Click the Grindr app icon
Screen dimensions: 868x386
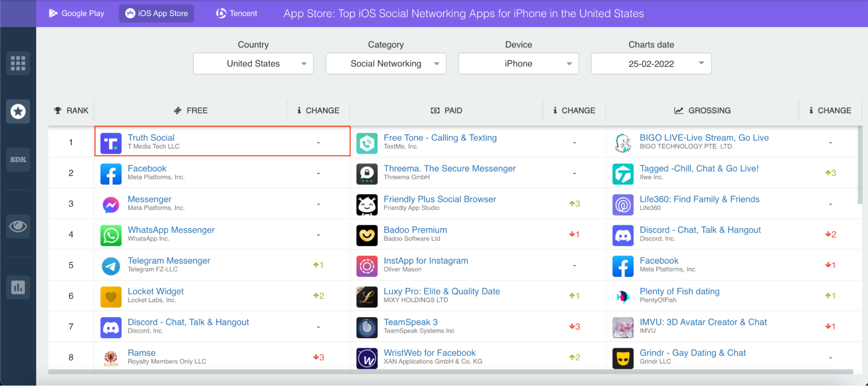click(623, 358)
